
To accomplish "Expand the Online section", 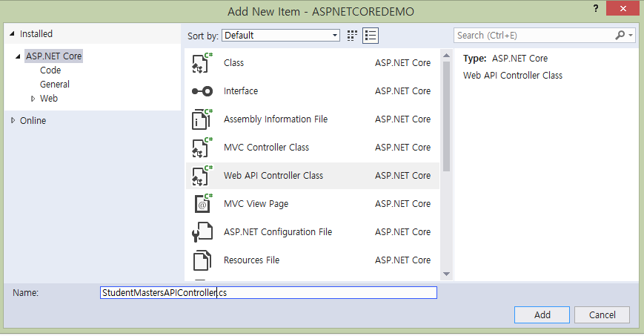I will pyautogui.click(x=13, y=120).
